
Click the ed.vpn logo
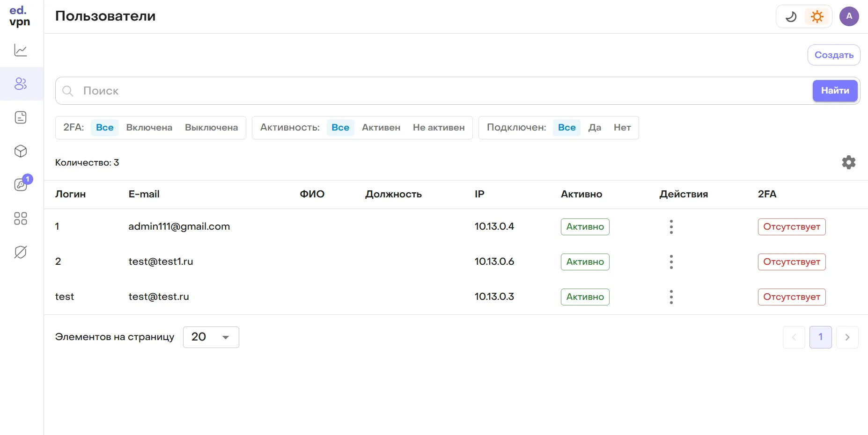20,16
